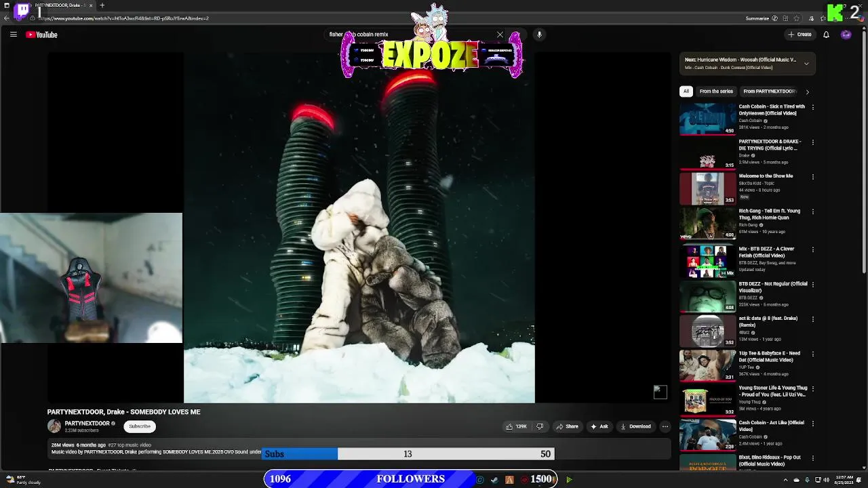This screenshot has height=488, width=868.
Task: Open options menu for Mix BTB DEZZ Clover Fetish
Action: click(x=812, y=249)
